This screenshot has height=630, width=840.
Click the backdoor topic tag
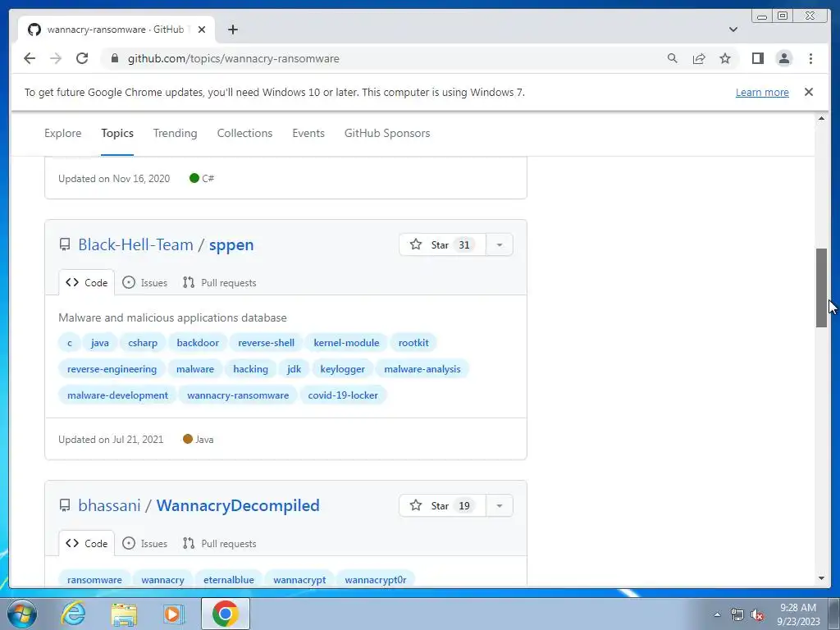[198, 343]
